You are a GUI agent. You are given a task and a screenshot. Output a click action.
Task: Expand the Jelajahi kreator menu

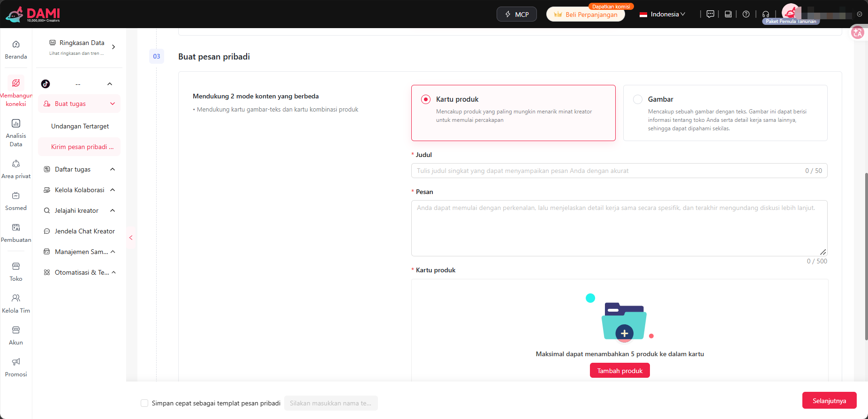tap(113, 210)
